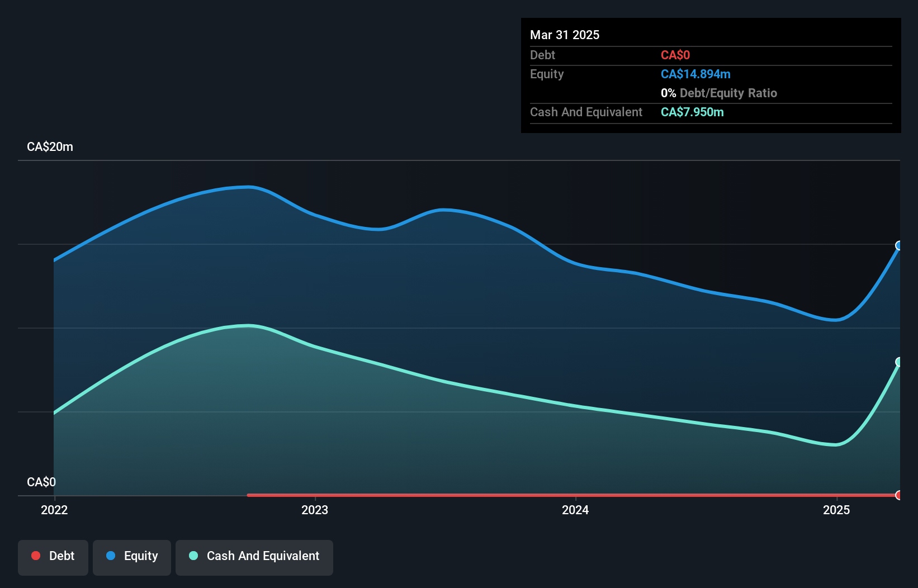Click the Equity row label in tooltip

(x=547, y=74)
